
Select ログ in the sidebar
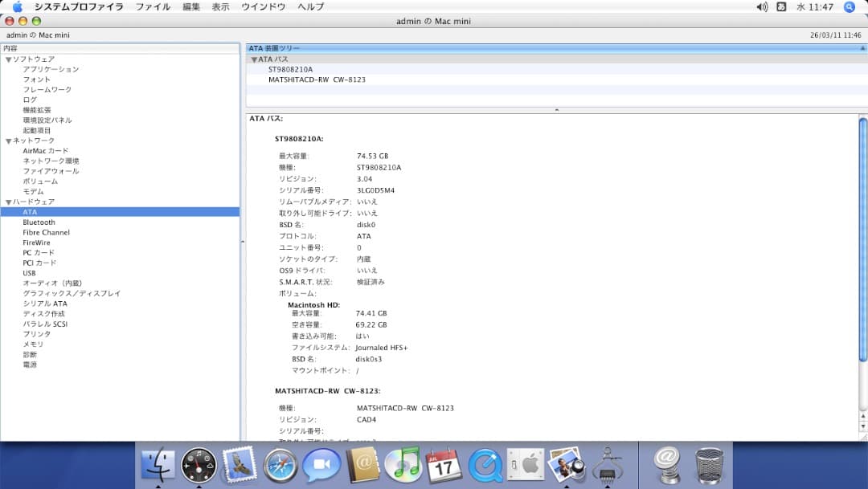pos(30,100)
